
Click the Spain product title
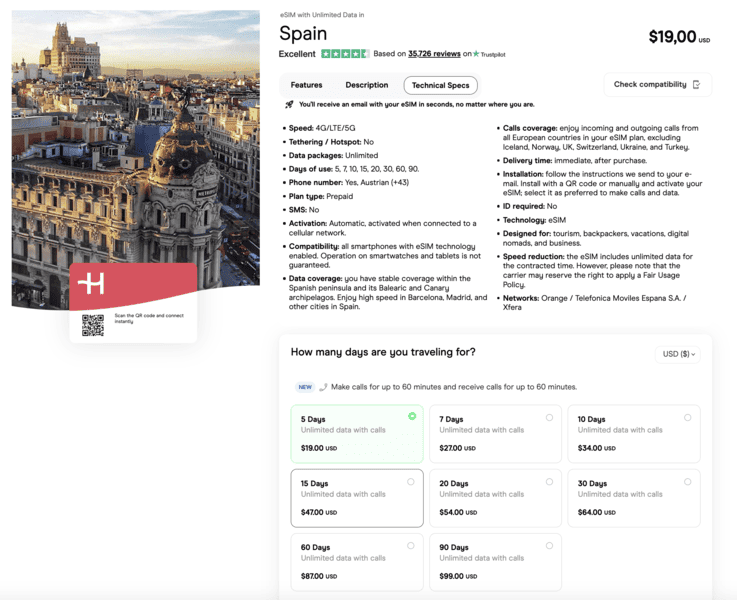[303, 33]
